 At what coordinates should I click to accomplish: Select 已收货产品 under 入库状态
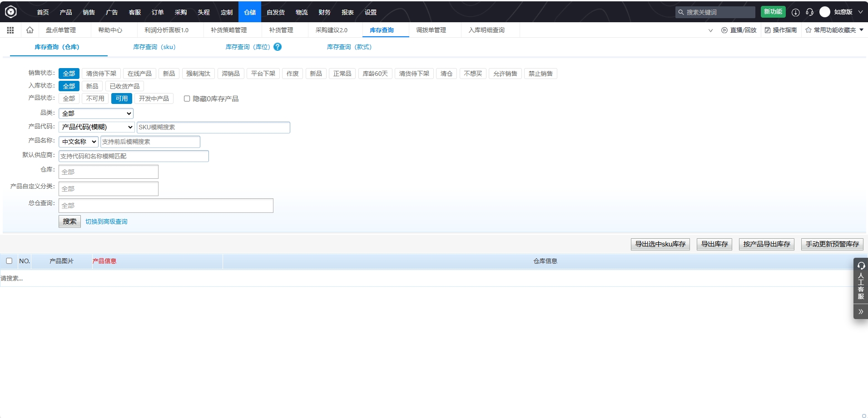[124, 86]
